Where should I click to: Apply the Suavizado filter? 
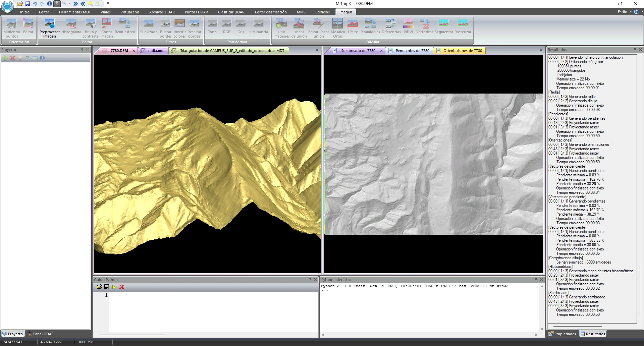click(x=149, y=26)
